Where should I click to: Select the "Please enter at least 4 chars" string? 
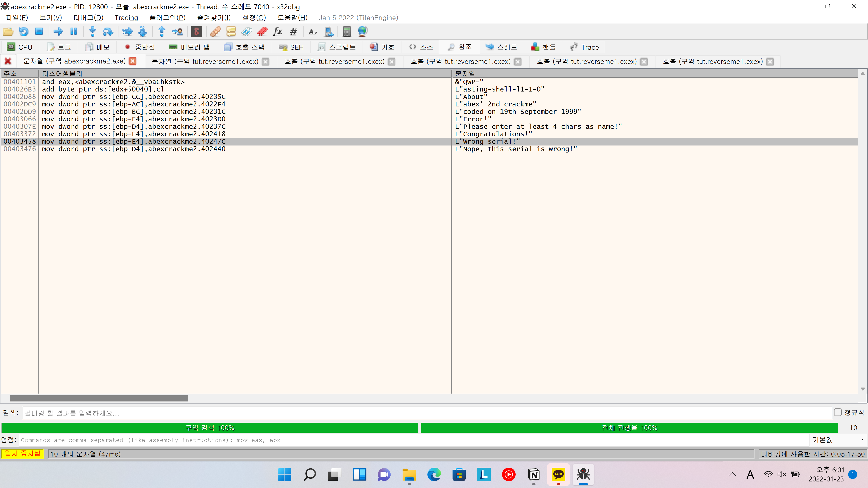click(x=538, y=127)
